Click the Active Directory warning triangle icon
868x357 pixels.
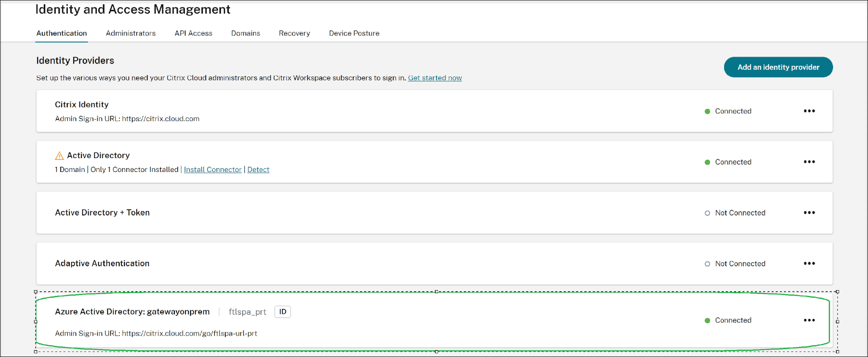tap(59, 155)
